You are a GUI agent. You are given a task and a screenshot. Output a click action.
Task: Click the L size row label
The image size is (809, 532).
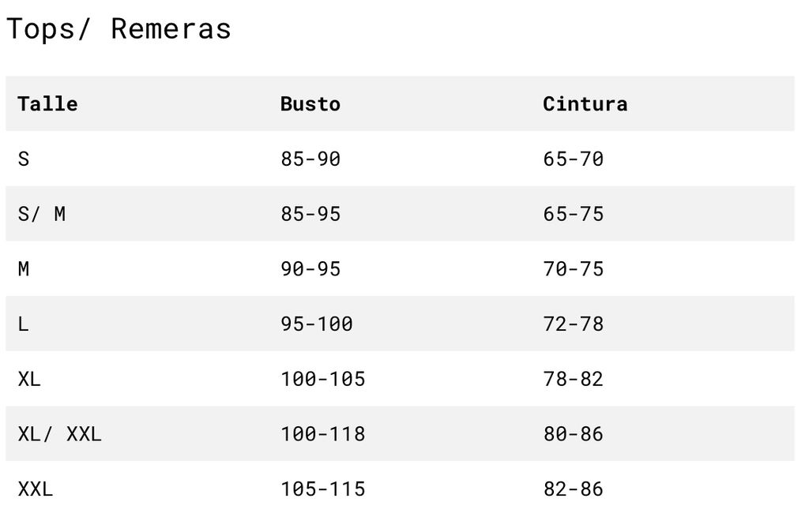coord(24,324)
